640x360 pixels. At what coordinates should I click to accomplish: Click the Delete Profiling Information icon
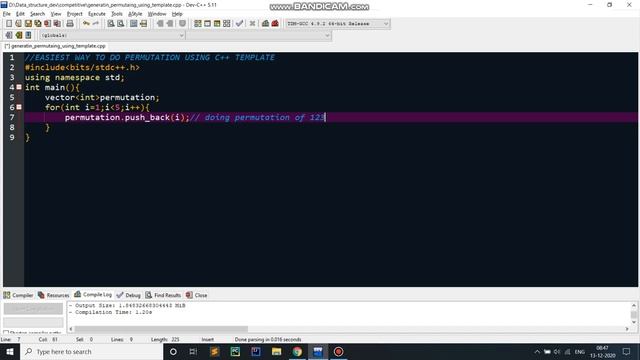pos(275,24)
